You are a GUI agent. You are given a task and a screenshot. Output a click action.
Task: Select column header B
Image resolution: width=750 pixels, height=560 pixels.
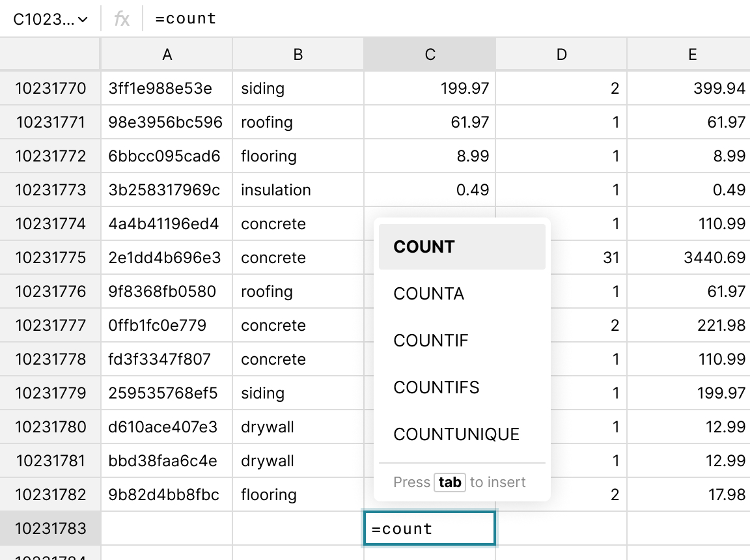[298, 55]
